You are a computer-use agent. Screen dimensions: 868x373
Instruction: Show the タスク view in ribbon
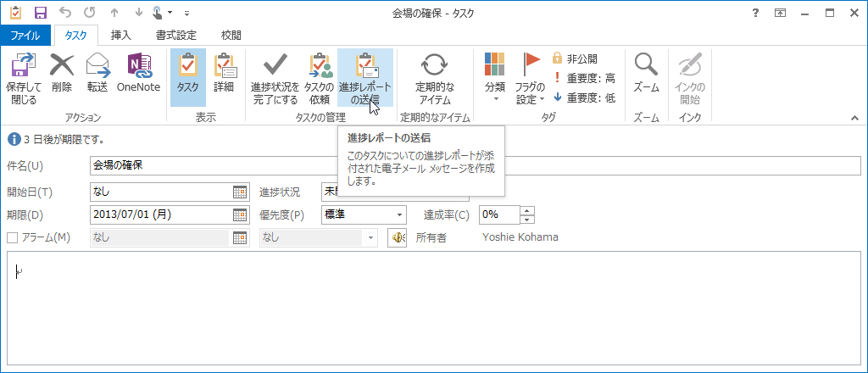coord(188,77)
